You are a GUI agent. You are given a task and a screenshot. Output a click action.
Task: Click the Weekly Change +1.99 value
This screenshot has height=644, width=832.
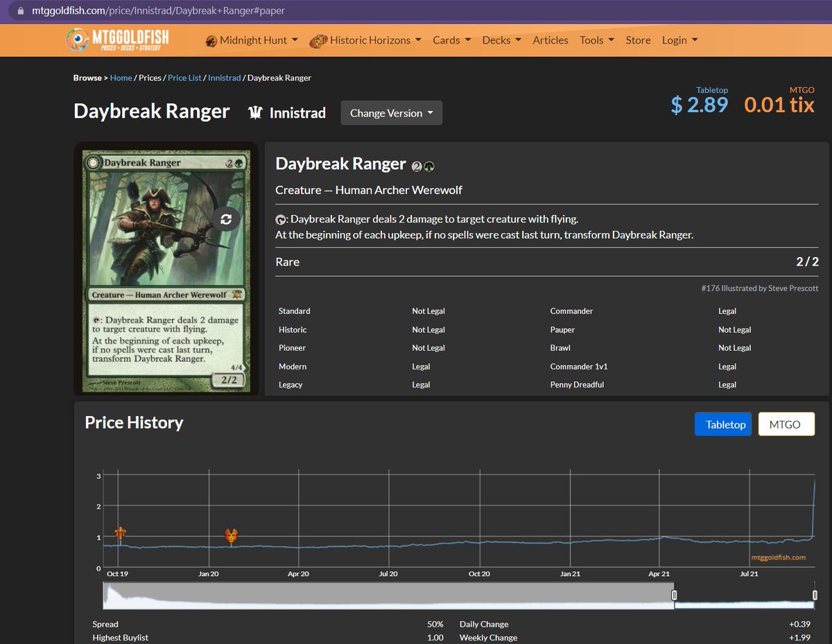[800, 638]
